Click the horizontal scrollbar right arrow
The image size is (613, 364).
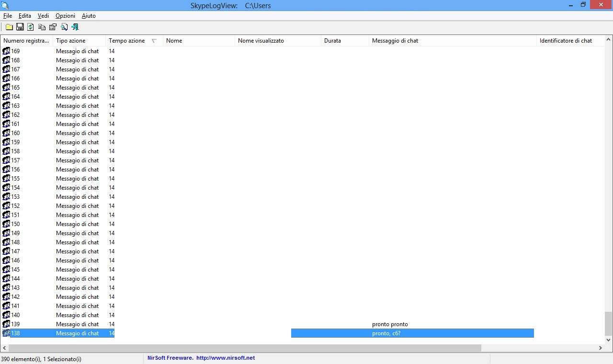click(x=601, y=348)
